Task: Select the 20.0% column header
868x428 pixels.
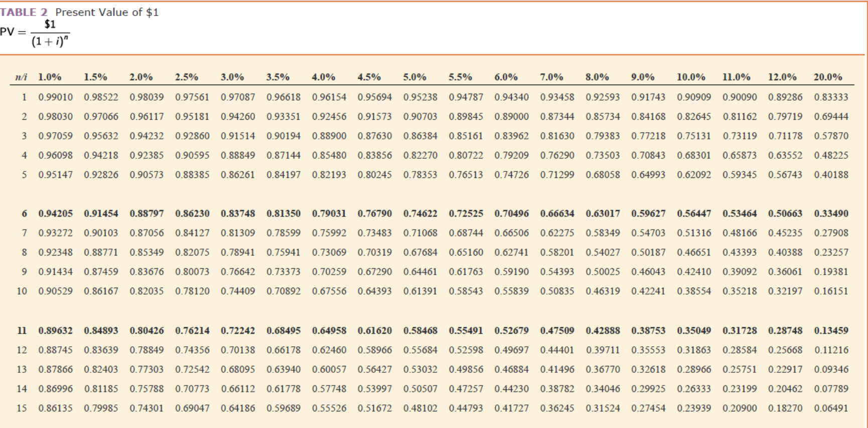Action: [x=828, y=77]
